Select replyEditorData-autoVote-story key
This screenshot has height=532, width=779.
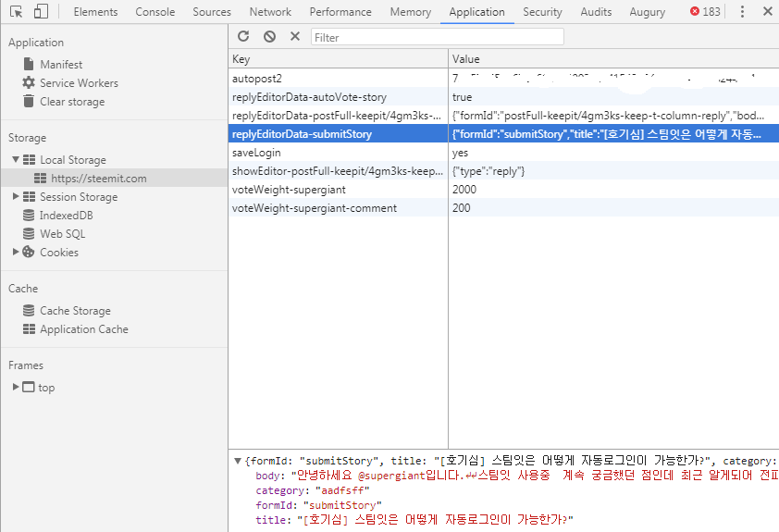click(339, 97)
